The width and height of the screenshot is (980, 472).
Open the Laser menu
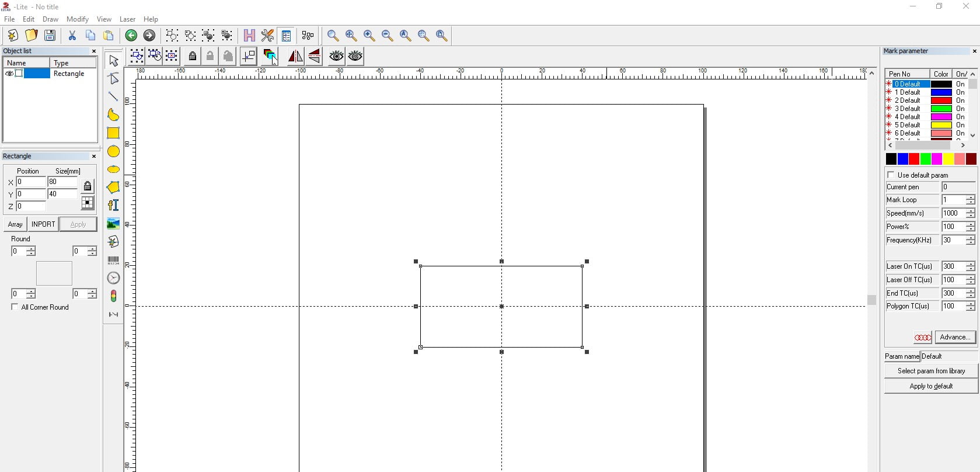pos(127,19)
